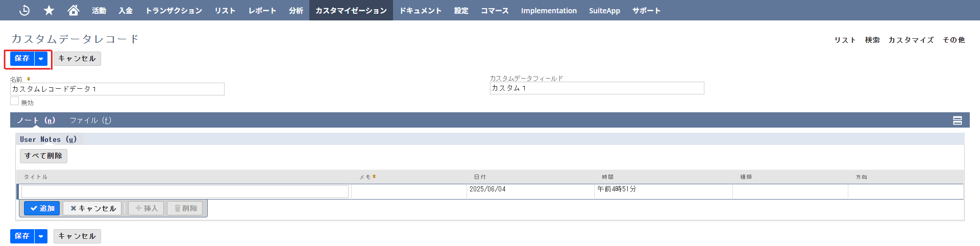Open the ドキュメント menu
980x246 pixels.
click(x=420, y=10)
